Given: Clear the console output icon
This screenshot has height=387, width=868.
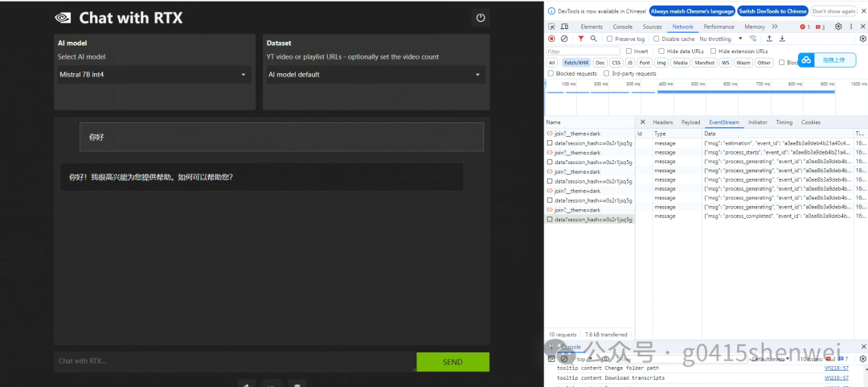Looking at the screenshot, I should (x=564, y=359).
